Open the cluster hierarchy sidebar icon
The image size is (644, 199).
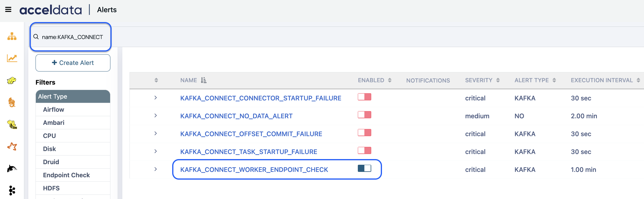click(x=12, y=36)
